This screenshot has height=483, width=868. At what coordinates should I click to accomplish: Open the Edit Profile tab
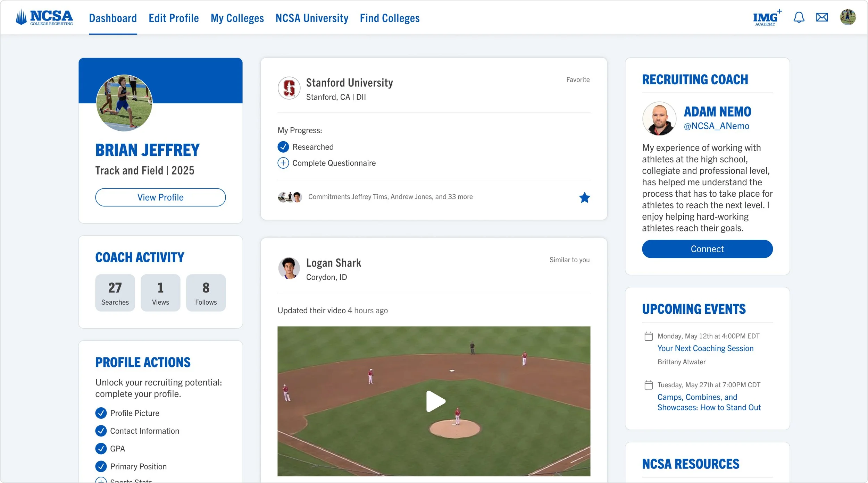(x=174, y=18)
